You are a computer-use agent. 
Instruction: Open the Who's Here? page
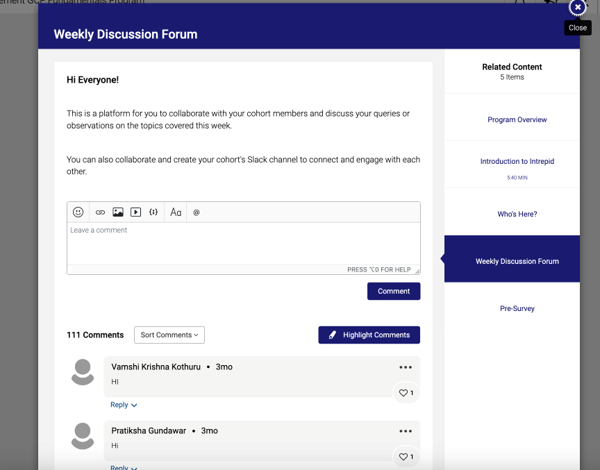pyautogui.click(x=517, y=214)
